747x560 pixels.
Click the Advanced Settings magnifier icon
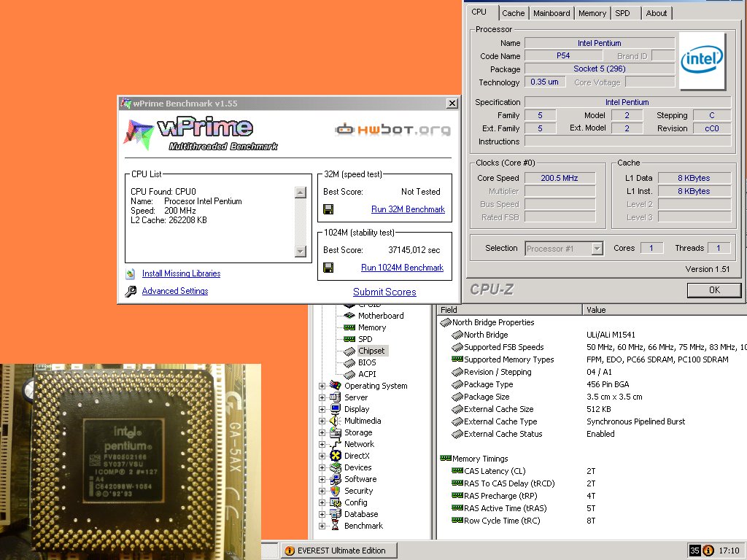tap(131, 291)
